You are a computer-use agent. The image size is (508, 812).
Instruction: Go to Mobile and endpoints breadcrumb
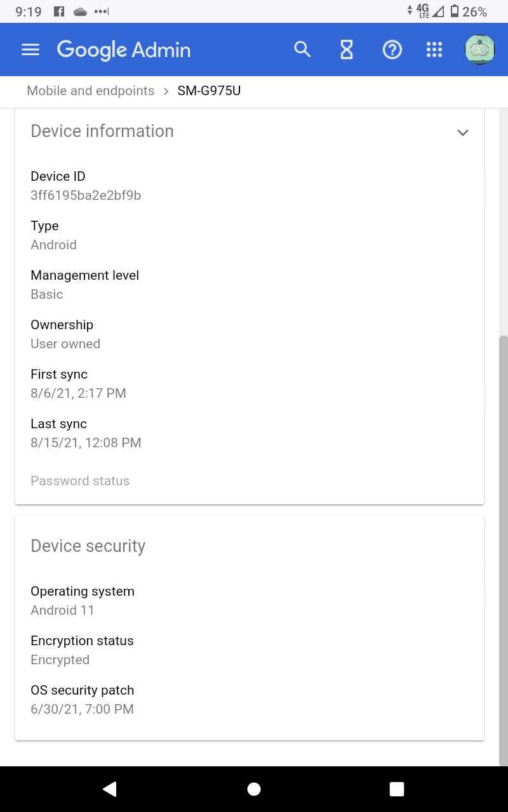point(90,91)
